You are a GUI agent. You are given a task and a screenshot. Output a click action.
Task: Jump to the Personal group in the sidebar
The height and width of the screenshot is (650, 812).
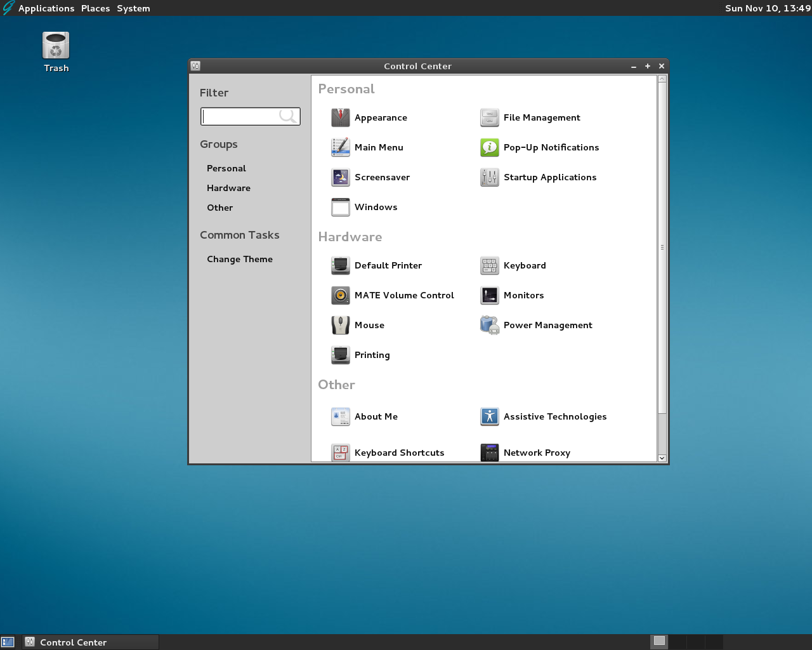tap(226, 168)
